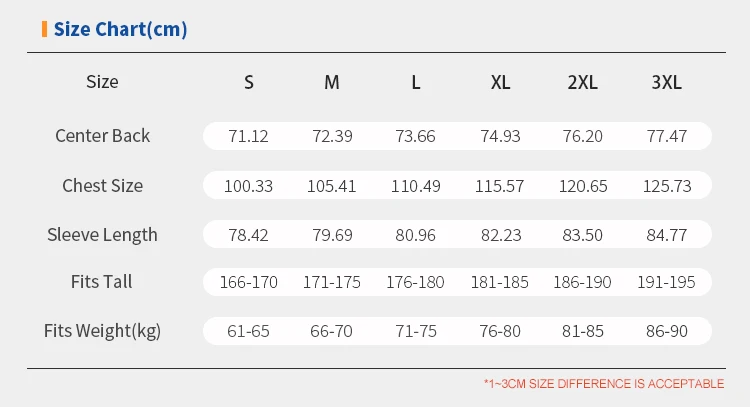Click the 86-90 weight value
The height and width of the screenshot is (407, 750).
coord(666,331)
